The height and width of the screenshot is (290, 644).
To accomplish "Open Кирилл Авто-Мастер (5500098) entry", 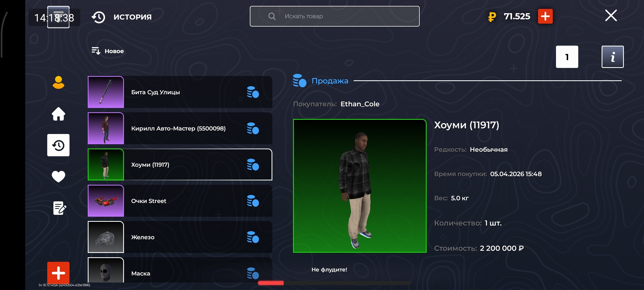I will [x=180, y=128].
